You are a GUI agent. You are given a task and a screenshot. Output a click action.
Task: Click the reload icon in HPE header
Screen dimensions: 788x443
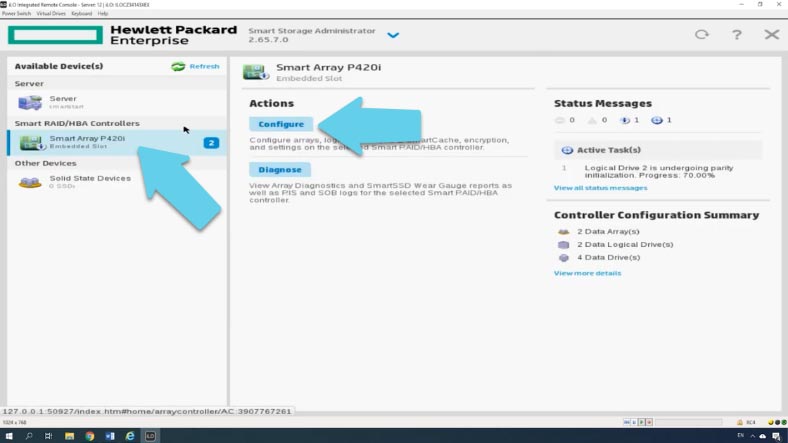pos(702,34)
